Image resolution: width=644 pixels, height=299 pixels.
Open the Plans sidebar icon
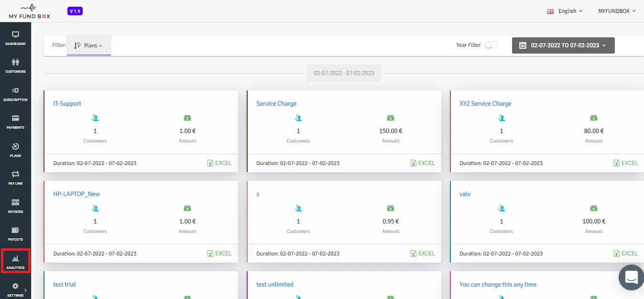pos(15,150)
